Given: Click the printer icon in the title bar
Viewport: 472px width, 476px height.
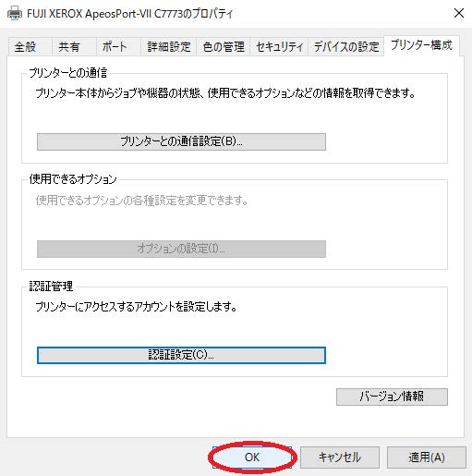Looking at the screenshot, I should [15, 13].
